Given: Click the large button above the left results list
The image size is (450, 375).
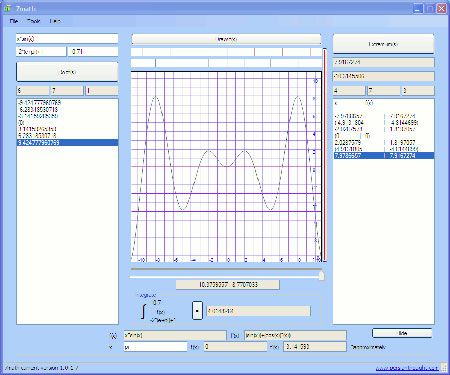Looking at the screenshot, I should tap(67, 72).
